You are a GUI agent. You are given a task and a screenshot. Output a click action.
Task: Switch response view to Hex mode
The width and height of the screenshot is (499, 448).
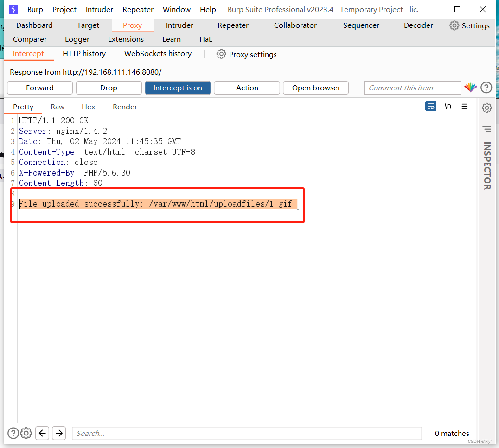pyautogui.click(x=88, y=107)
